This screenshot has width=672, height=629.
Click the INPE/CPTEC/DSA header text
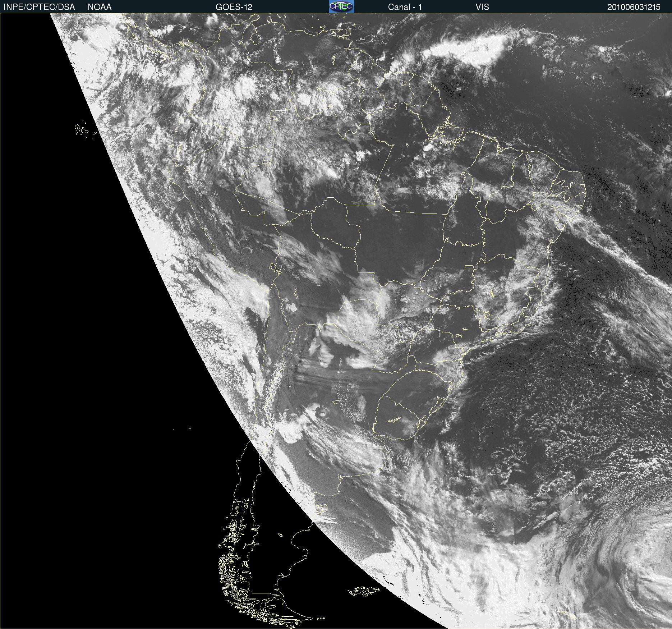click(39, 7)
